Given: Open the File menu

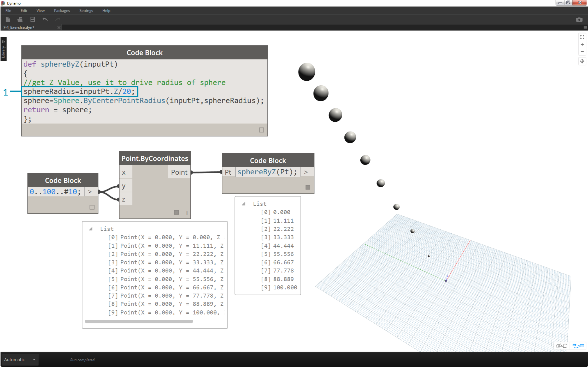Looking at the screenshot, I should coord(8,10).
